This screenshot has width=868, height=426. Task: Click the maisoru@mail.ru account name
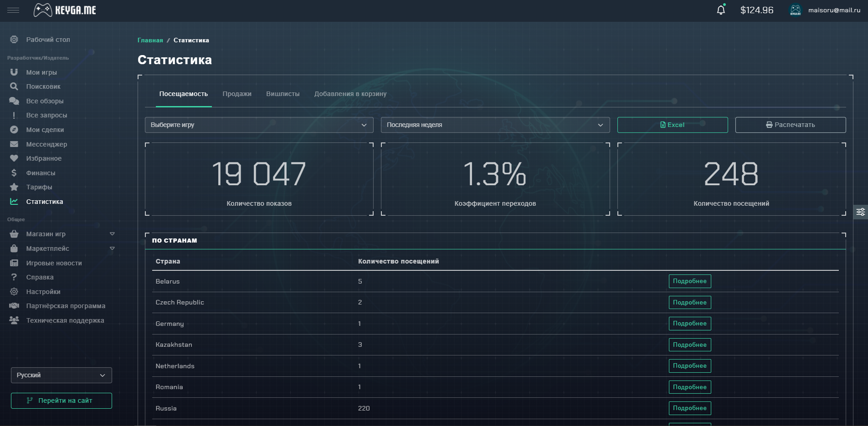pyautogui.click(x=834, y=10)
